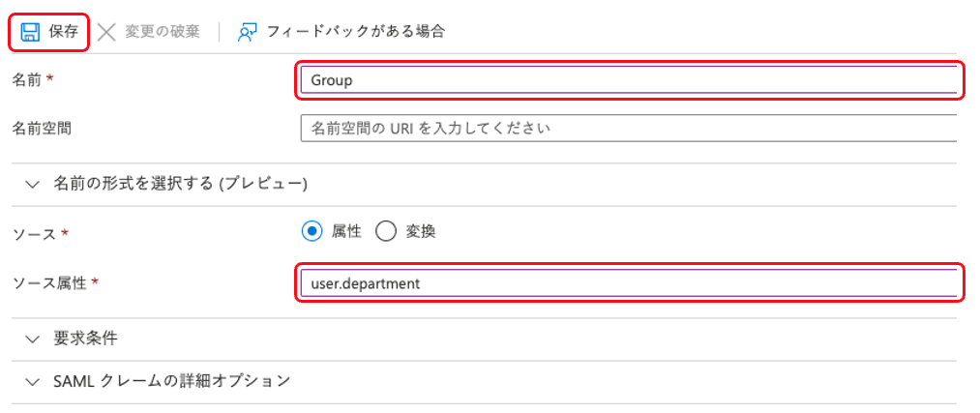The width and height of the screenshot is (980, 413).
Task: Select the 変換 radio button
Action: point(386,231)
